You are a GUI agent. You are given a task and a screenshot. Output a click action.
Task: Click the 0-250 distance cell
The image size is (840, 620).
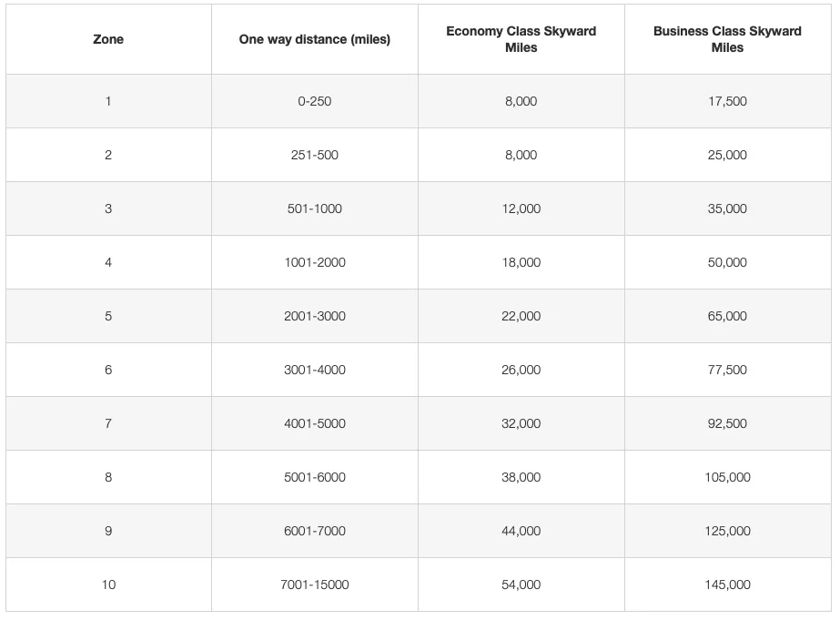click(314, 101)
